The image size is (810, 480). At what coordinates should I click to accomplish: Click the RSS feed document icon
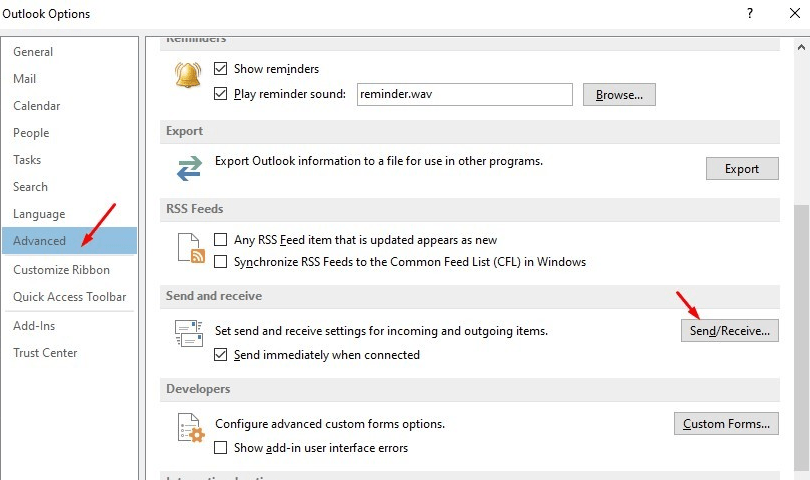[191, 248]
